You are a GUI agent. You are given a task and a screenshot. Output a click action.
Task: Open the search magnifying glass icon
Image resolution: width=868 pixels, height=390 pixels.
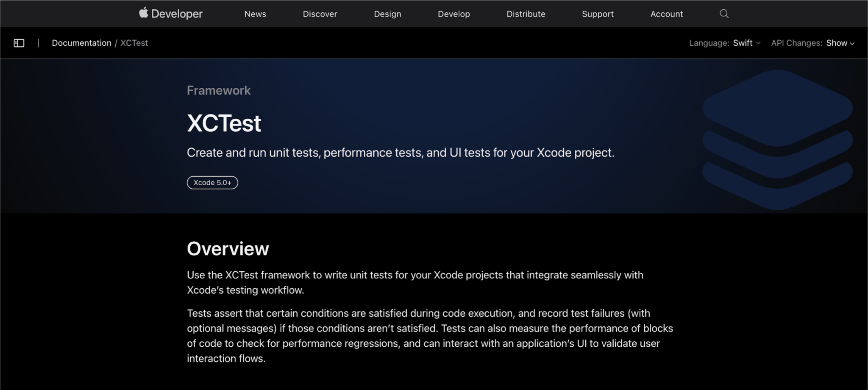pos(723,14)
